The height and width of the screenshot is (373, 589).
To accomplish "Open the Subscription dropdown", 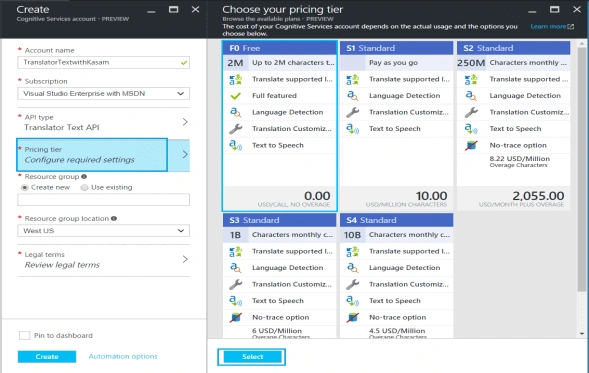I will (x=103, y=94).
